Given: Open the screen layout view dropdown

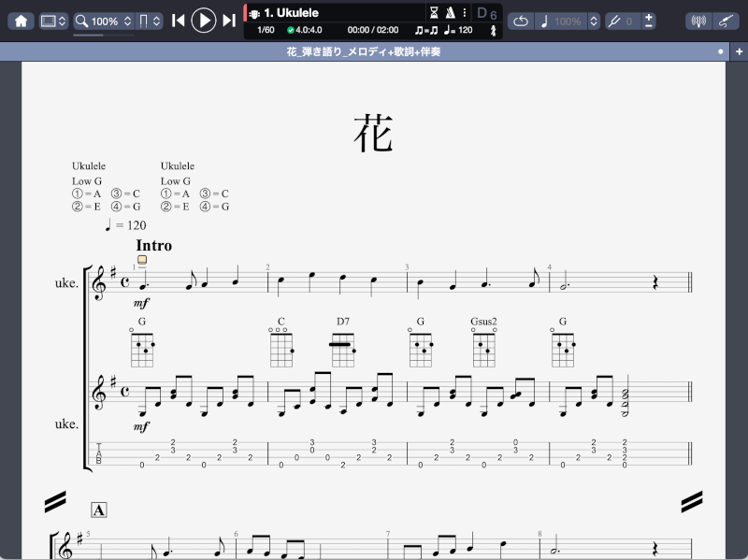Looking at the screenshot, I should (x=54, y=21).
